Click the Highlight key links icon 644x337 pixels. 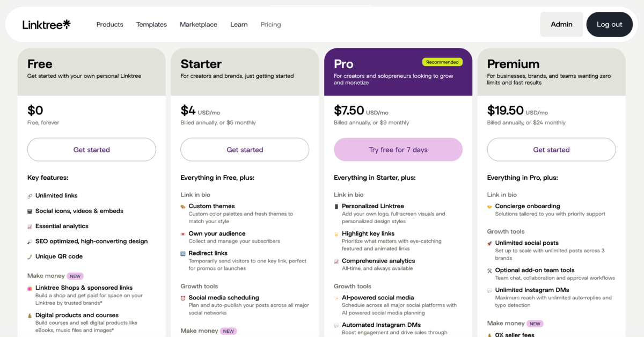336,234
